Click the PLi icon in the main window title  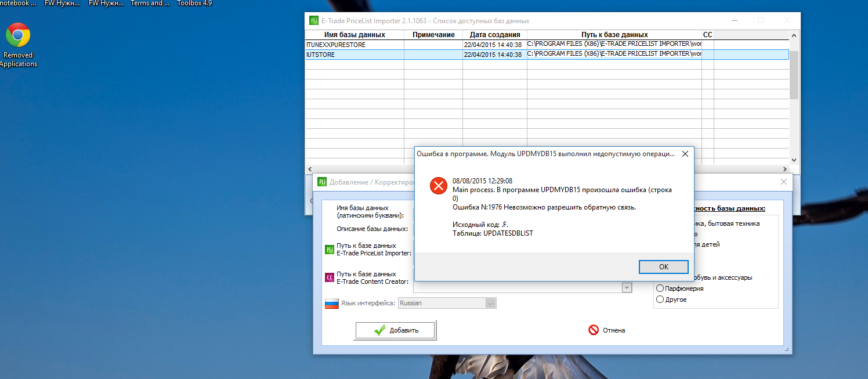314,20
